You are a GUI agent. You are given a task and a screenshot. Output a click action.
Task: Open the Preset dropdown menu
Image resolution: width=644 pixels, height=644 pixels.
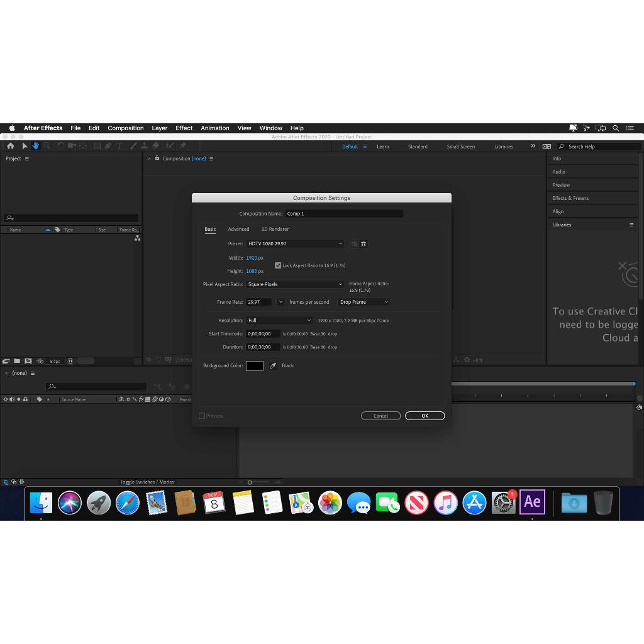296,244
